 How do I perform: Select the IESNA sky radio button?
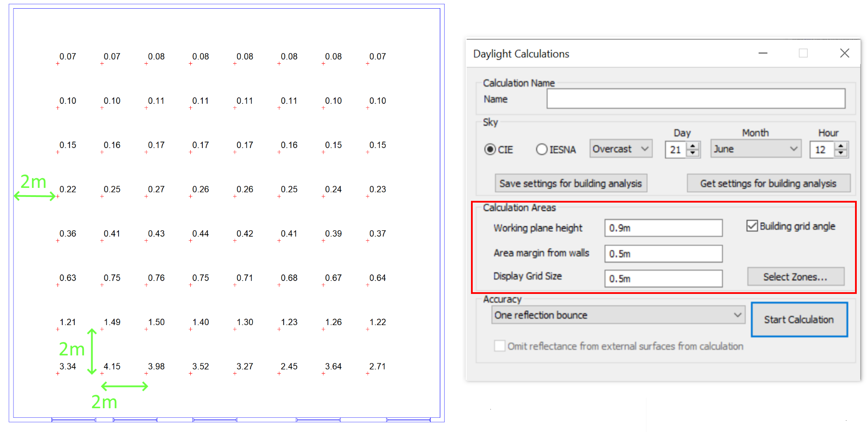541,149
